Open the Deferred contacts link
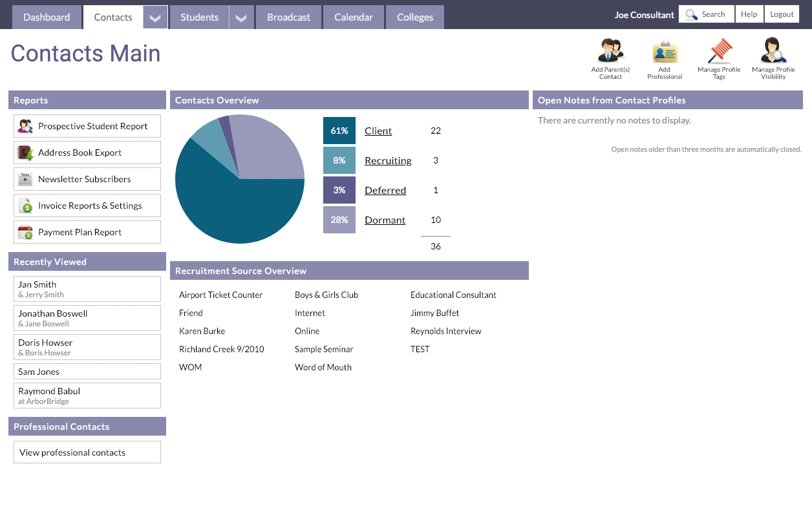This screenshot has height=508, width=812. (x=385, y=190)
